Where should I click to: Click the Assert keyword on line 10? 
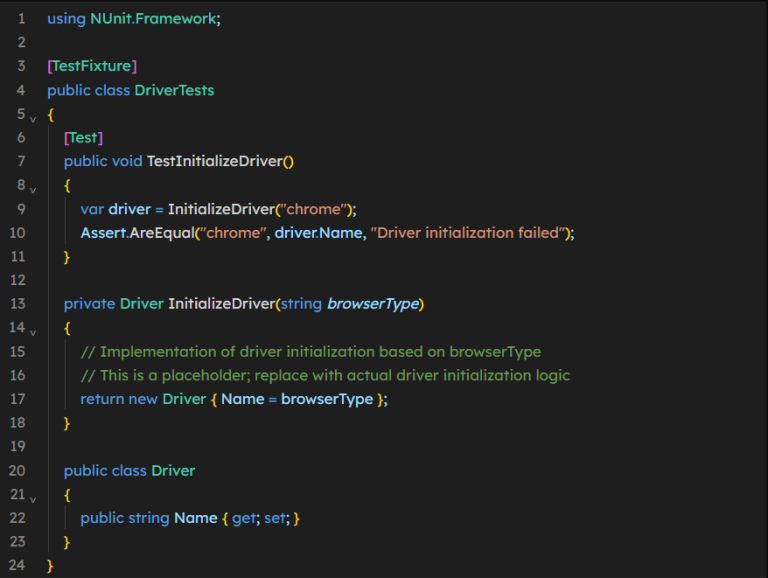[x=103, y=233]
